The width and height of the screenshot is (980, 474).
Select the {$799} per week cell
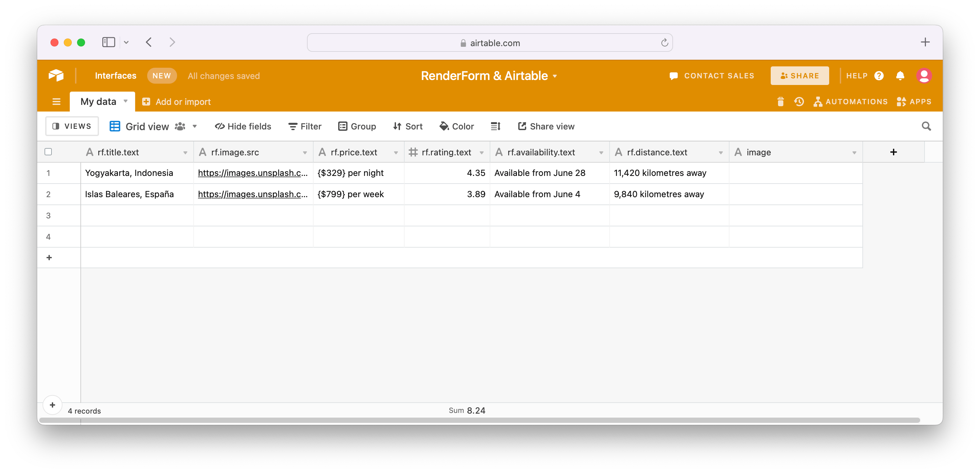tap(359, 194)
